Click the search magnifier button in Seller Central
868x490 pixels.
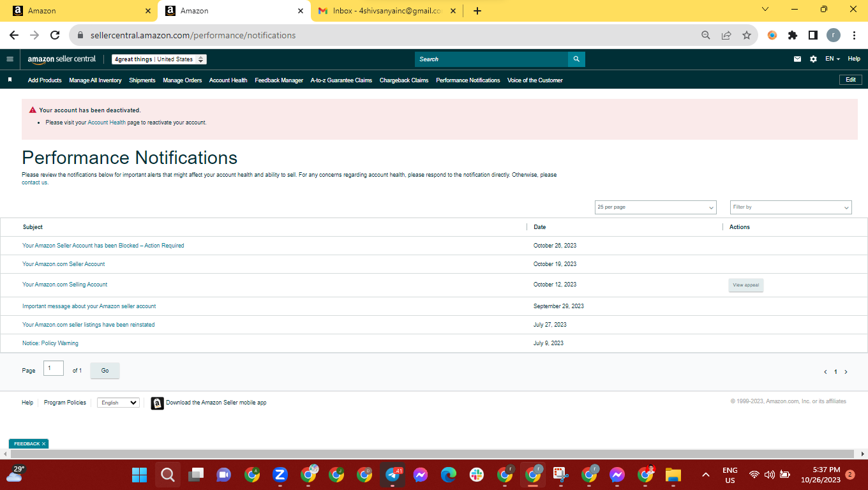(576, 59)
